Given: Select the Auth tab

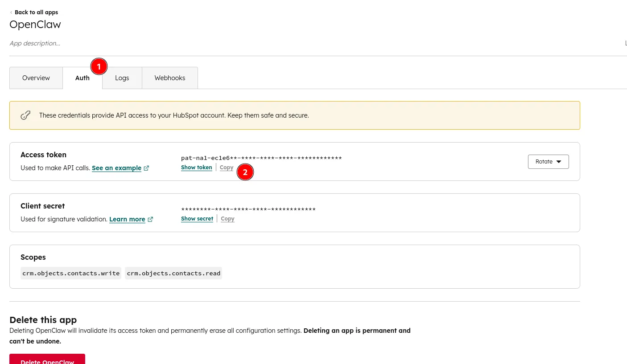Looking at the screenshot, I should (82, 78).
